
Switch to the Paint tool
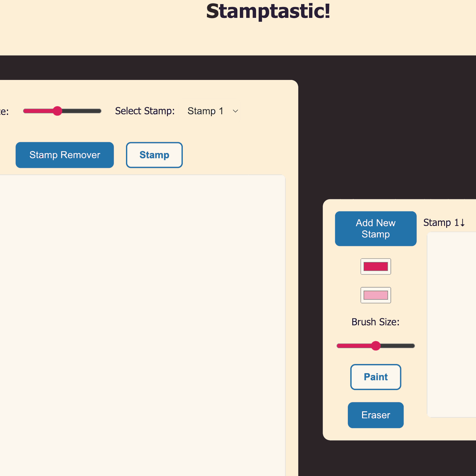point(376,377)
